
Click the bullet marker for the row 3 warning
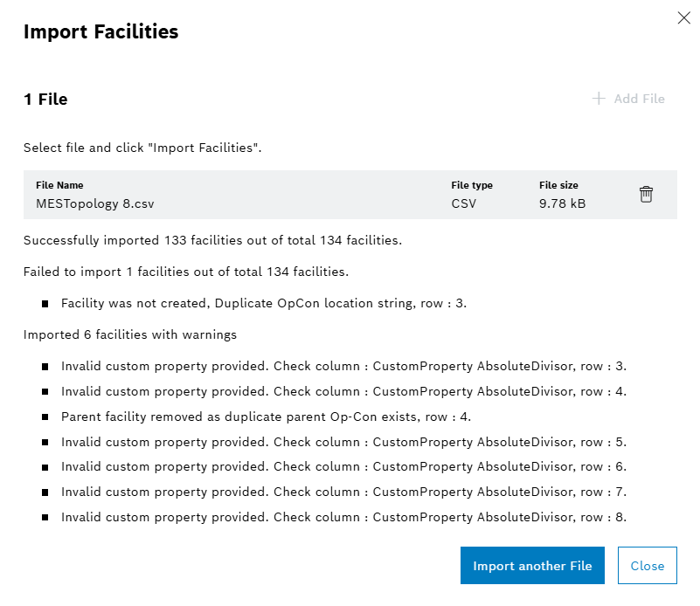tap(45, 366)
